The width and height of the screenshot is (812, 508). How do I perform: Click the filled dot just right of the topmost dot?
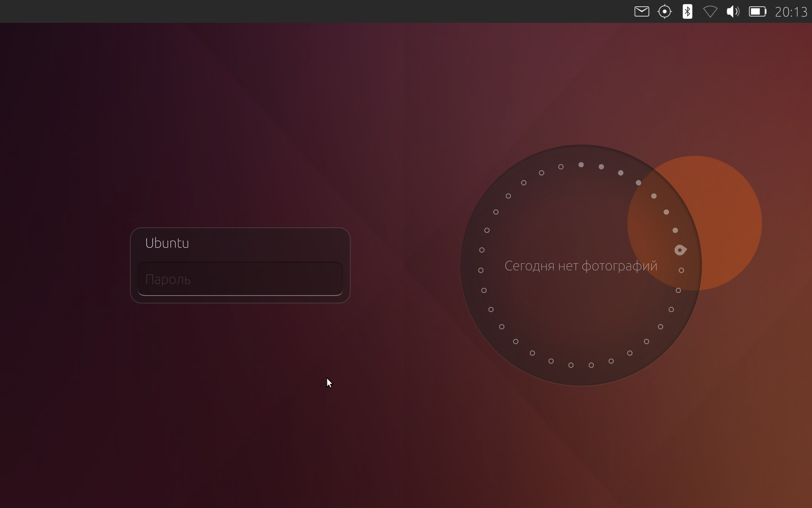point(601,167)
